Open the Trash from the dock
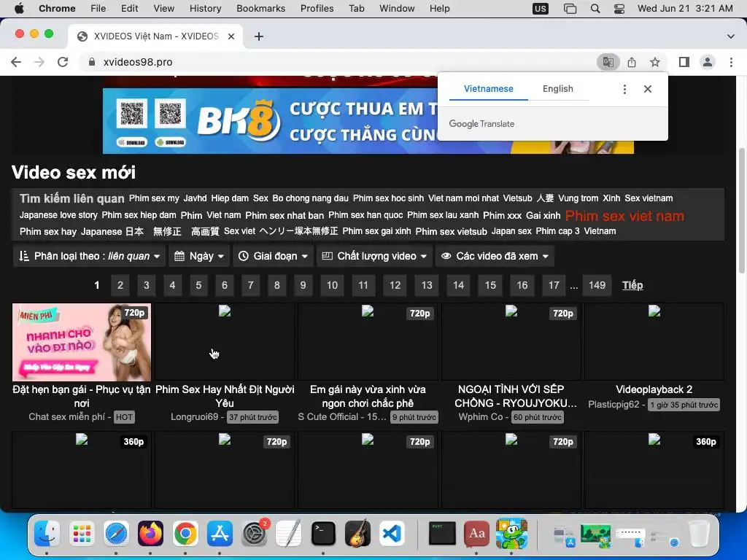This screenshot has width=747, height=560. [x=699, y=533]
